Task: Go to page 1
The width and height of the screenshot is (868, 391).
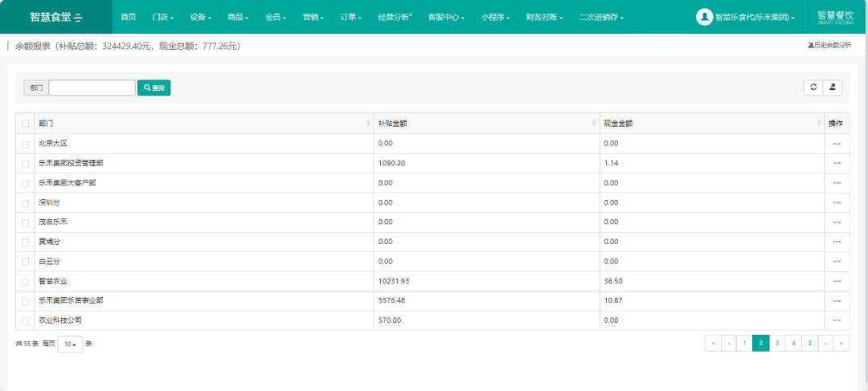Action: (x=744, y=343)
